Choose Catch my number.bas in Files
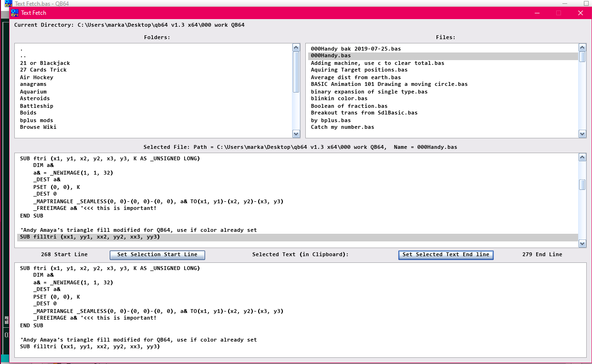 point(342,127)
